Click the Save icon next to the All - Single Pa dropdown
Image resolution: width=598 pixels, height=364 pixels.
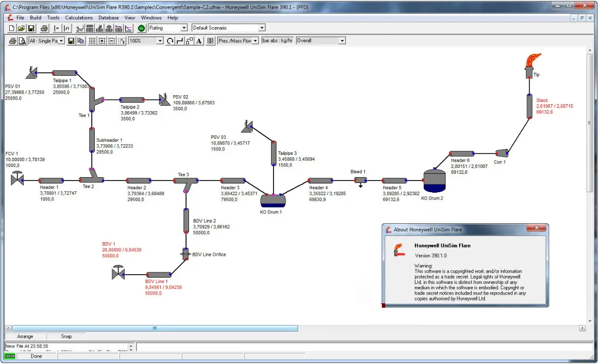coord(71,41)
